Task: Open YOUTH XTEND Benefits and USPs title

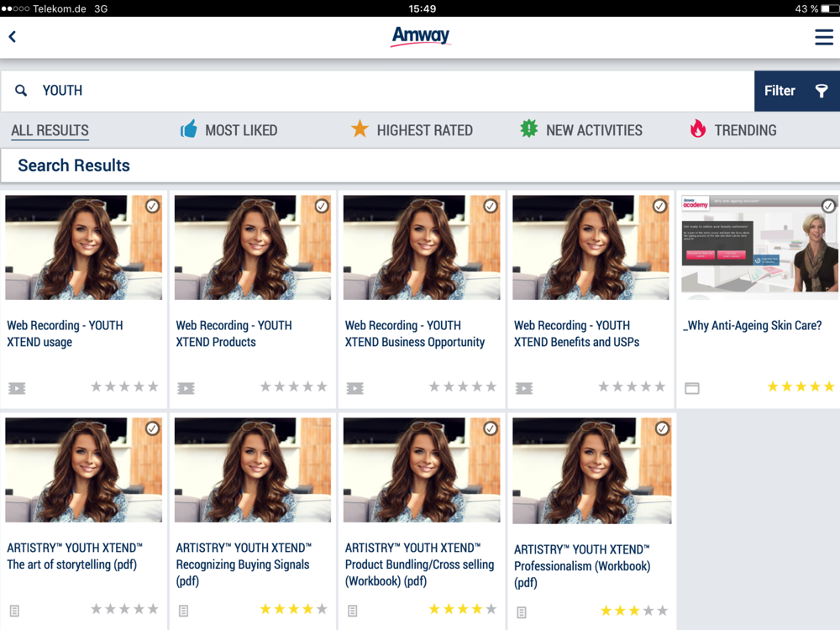Action: pyautogui.click(x=576, y=333)
